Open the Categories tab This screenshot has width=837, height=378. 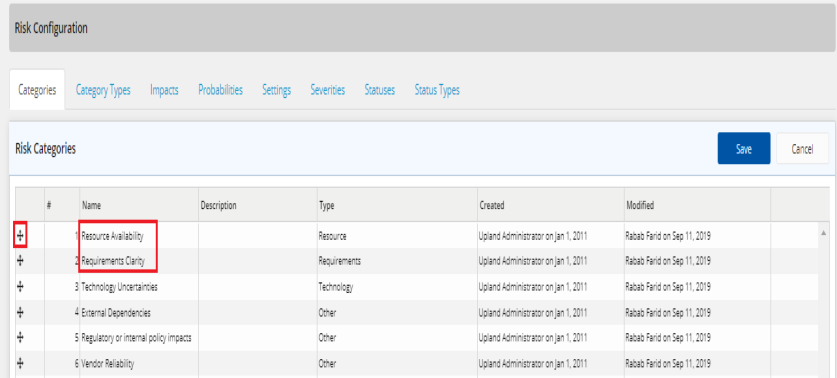pyautogui.click(x=37, y=90)
